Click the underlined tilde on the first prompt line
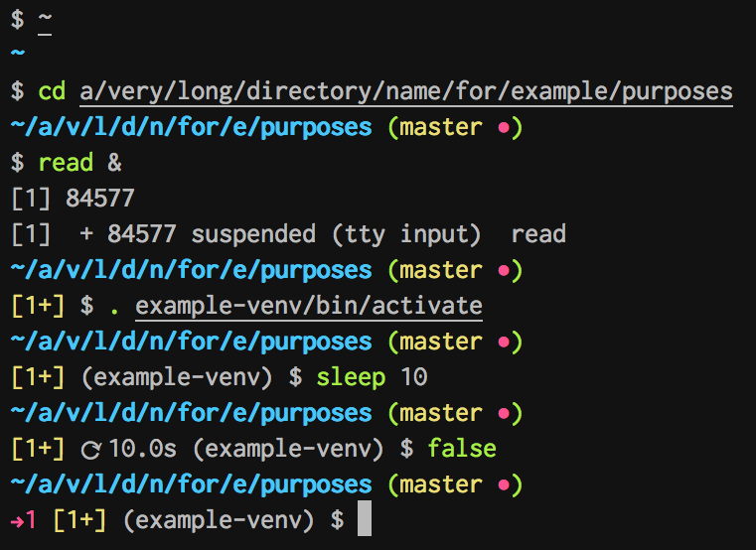756x550 pixels. [45, 20]
